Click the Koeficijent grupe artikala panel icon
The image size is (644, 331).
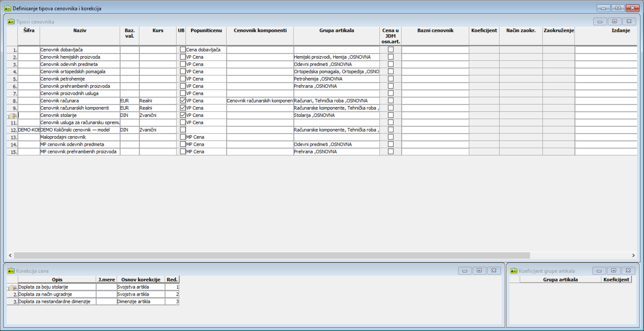click(513, 271)
